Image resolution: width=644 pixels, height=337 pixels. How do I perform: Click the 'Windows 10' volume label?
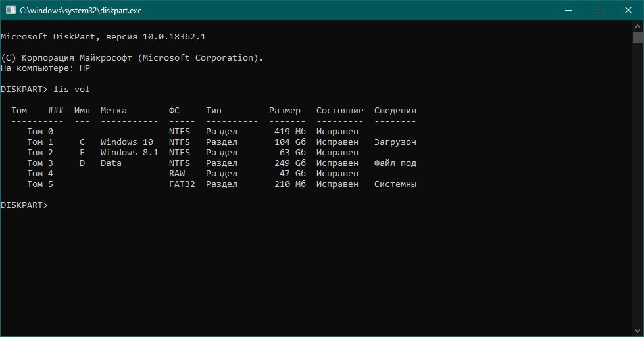127,142
